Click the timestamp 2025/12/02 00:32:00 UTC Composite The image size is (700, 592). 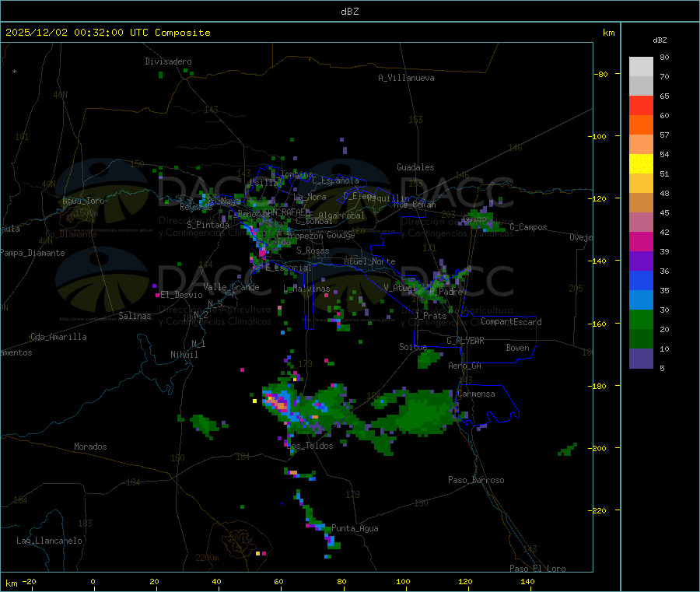pyautogui.click(x=107, y=33)
